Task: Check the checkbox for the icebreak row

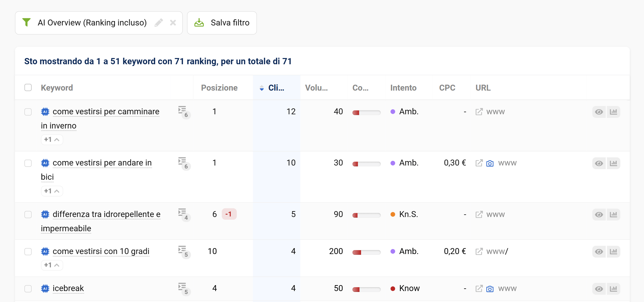Action: click(x=28, y=289)
